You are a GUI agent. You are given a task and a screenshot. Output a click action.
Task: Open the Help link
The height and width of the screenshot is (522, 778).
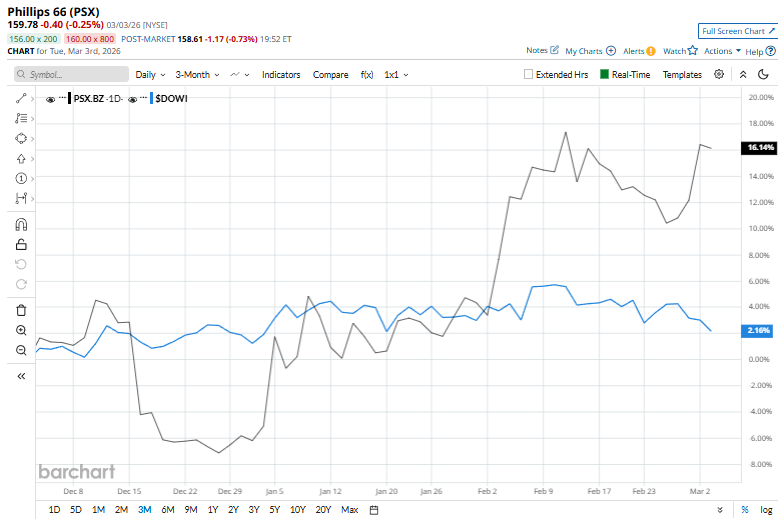pyautogui.click(x=760, y=52)
